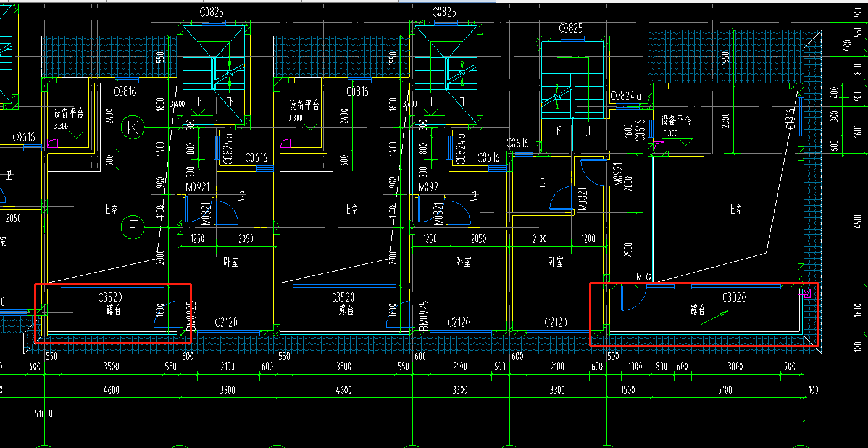Screen dimensions: 868x448
Task: Pick the C3020 window label
Action: coord(734,298)
